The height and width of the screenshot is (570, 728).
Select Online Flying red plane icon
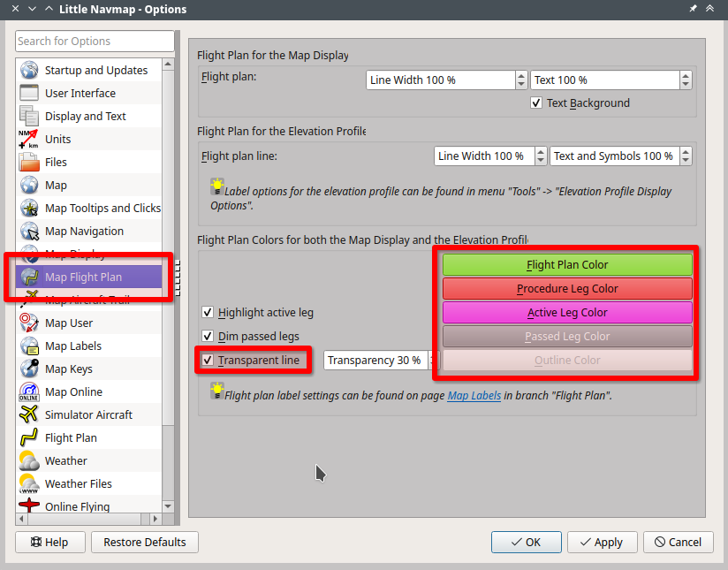tap(29, 505)
